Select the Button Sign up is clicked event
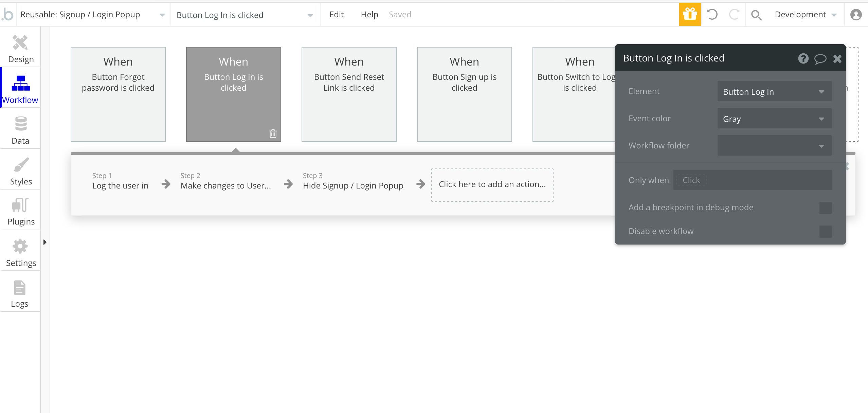This screenshot has height=413, width=868. (464, 94)
